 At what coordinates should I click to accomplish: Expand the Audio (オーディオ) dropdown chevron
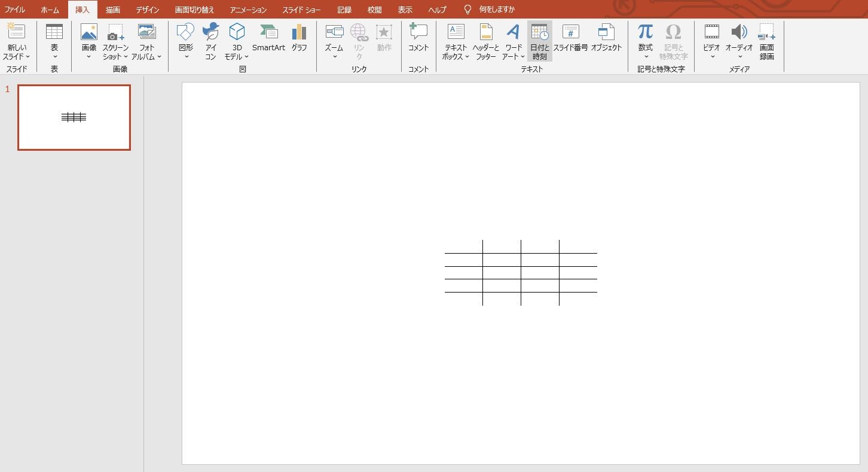[739, 57]
